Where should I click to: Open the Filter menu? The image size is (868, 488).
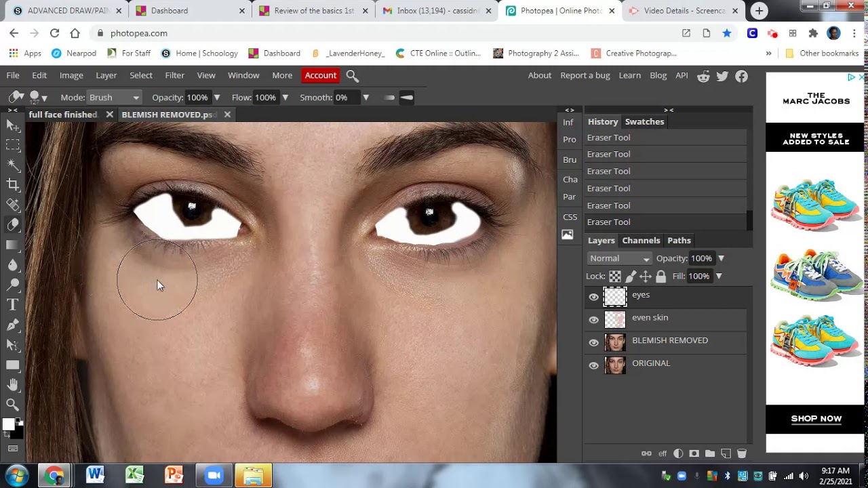[x=174, y=75]
